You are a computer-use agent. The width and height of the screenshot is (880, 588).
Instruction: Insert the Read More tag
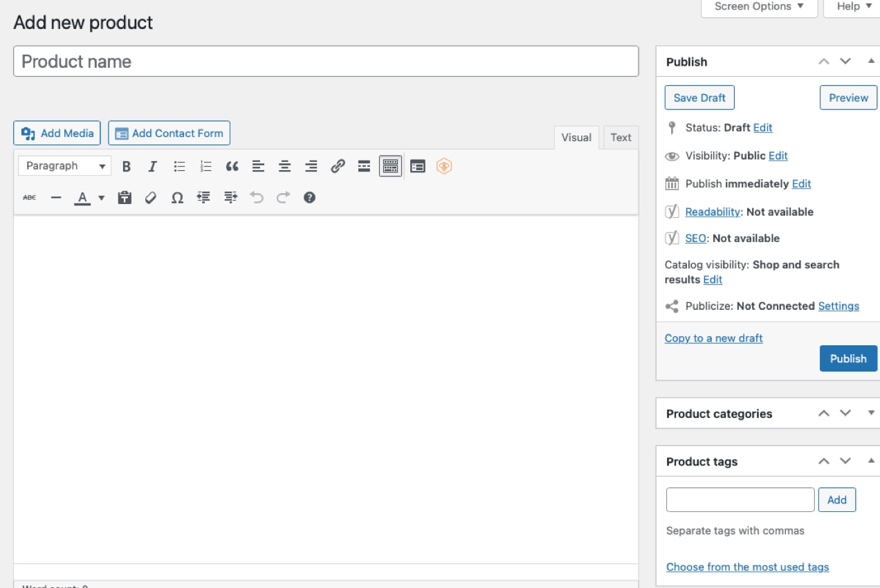(x=364, y=166)
